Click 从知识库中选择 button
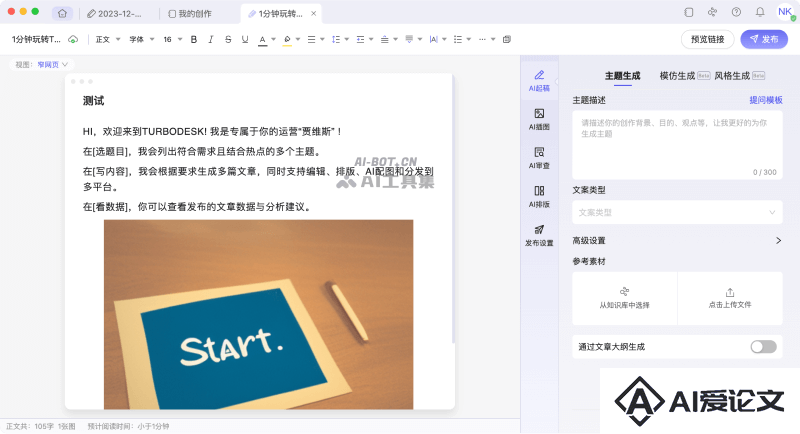The image size is (800, 434). tap(624, 298)
